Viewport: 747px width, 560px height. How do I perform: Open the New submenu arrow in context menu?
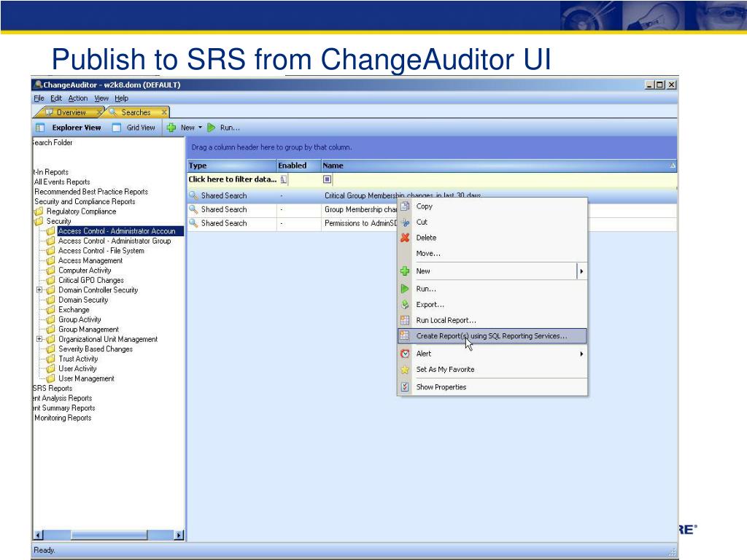click(581, 271)
